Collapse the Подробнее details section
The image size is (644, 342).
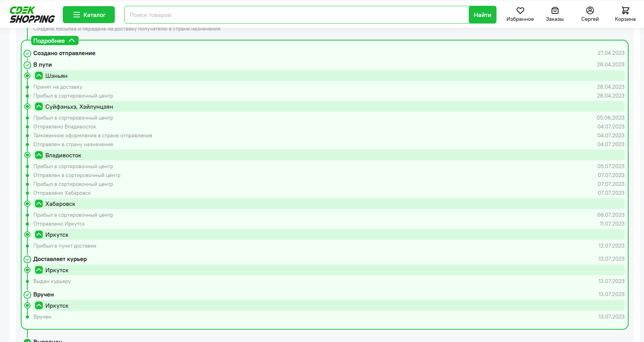click(x=55, y=40)
